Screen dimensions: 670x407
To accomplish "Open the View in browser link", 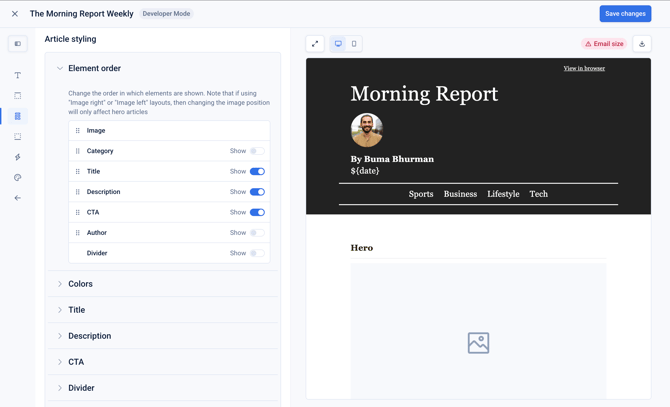I will [584, 68].
